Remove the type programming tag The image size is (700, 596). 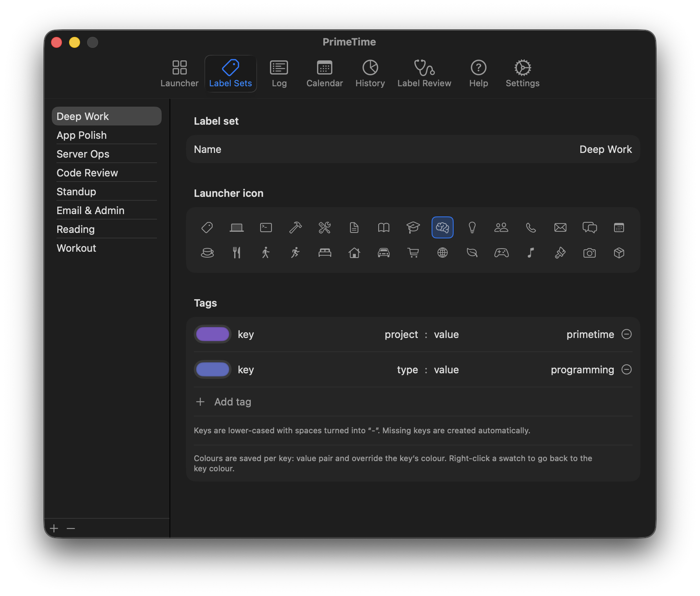(627, 369)
